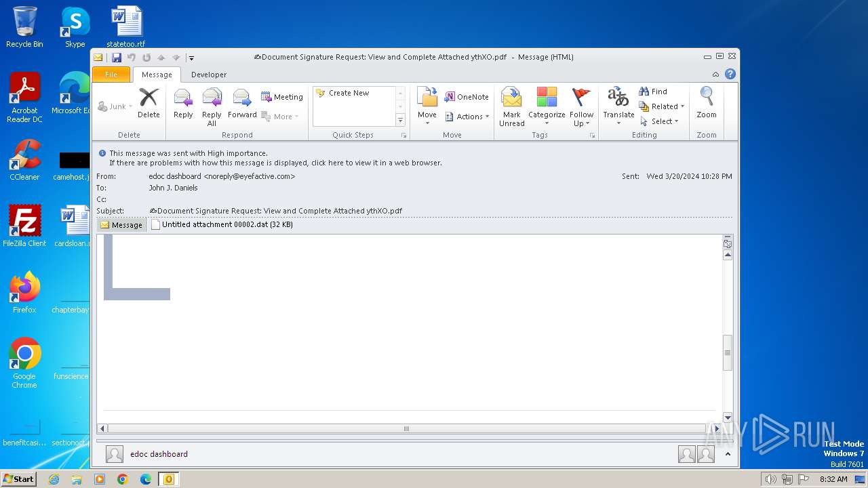Click Reply All button

[212, 107]
